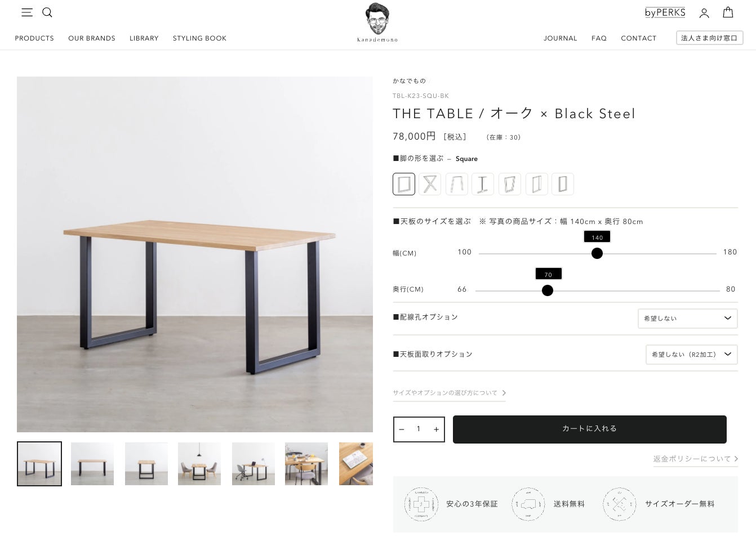Open the 返金ポリシーについて link
The image size is (756, 546).
pyautogui.click(x=696, y=459)
